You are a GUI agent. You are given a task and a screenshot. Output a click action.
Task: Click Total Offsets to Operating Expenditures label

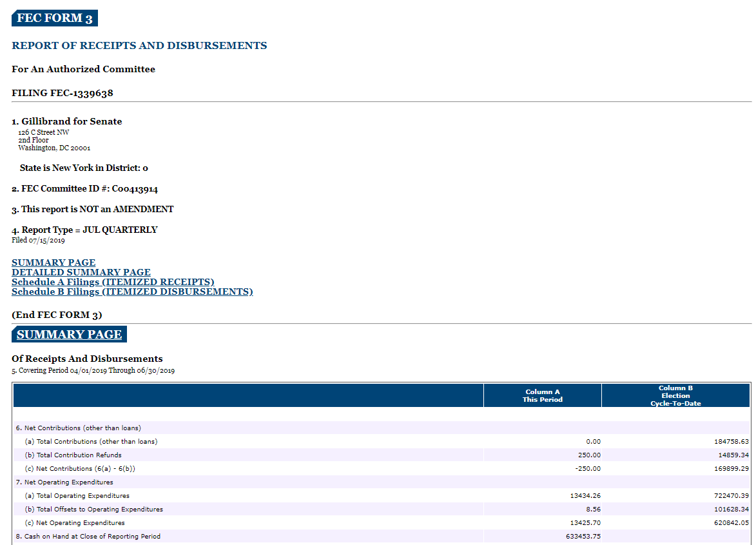click(x=94, y=509)
